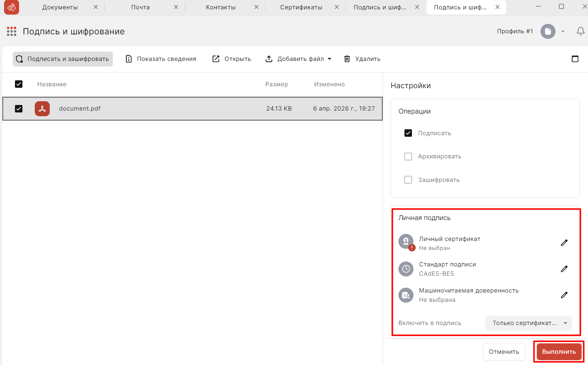
Task: Edit machine-readable power of attorney pencil
Action: pyautogui.click(x=564, y=295)
